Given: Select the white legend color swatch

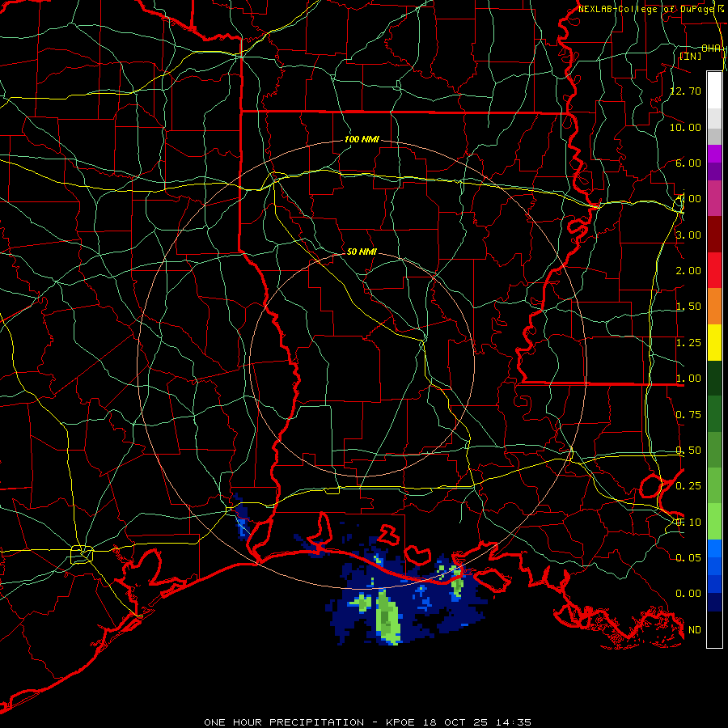Looking at the screenshot, I should coord(714,91).
